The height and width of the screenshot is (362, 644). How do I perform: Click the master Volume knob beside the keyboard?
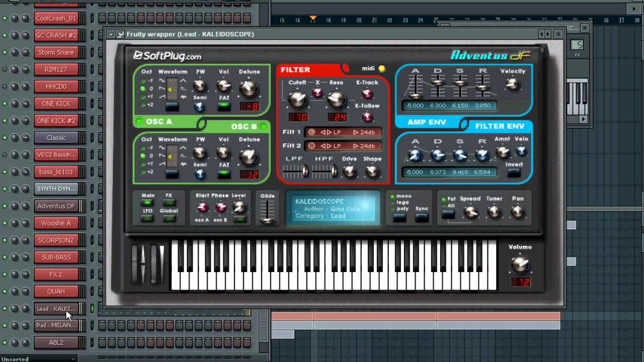pos(520,264)
